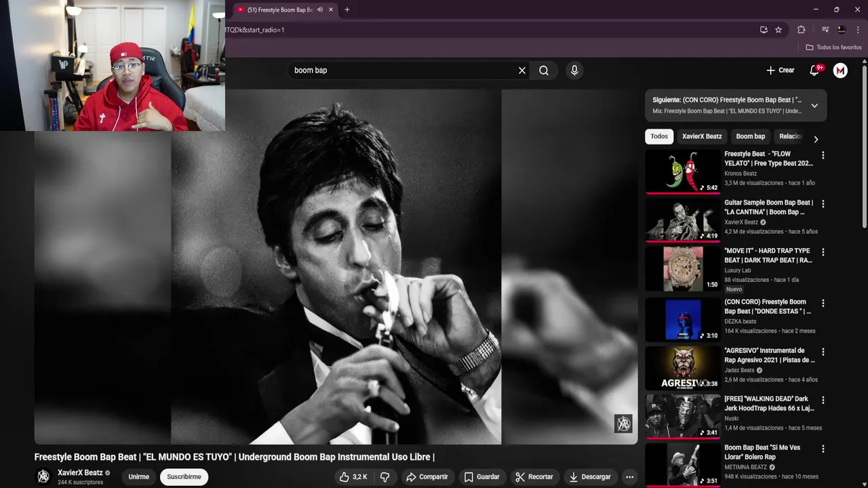Viewport: 868px width, 488px height.
Task: Open browser profile avatar
Action: pyautogui.click(x=842, y=30)
